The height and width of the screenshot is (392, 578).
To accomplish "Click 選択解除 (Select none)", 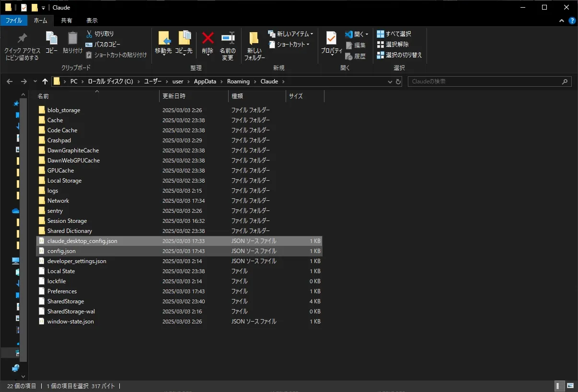I will (393, 45).
